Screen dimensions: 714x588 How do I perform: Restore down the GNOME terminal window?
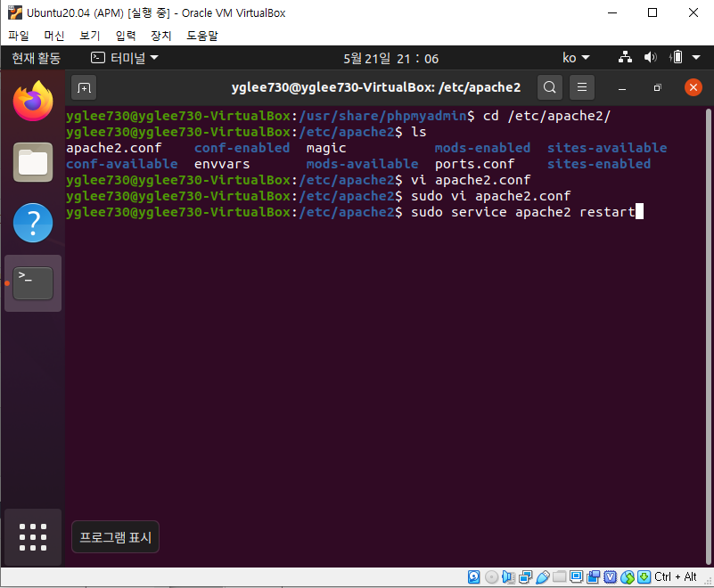[x=657, y=88]
